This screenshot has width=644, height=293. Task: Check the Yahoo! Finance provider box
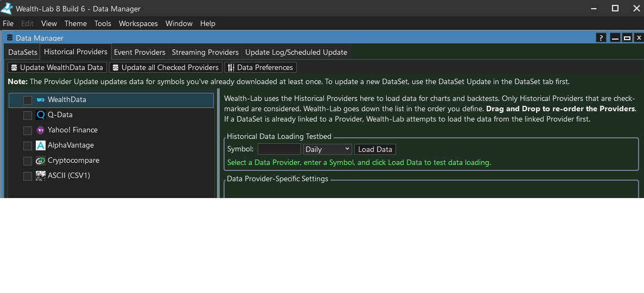coord(28,131)
